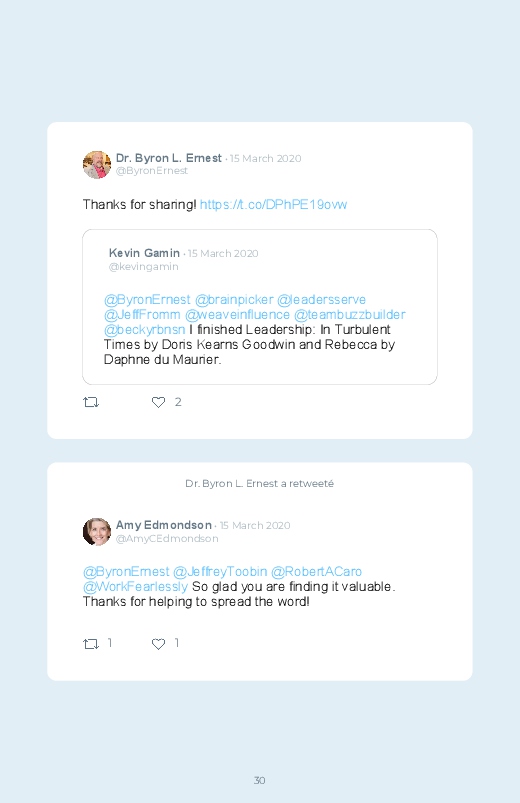
Task: Open the quoted Kevin Gamin tweet text
Action: 249,329
